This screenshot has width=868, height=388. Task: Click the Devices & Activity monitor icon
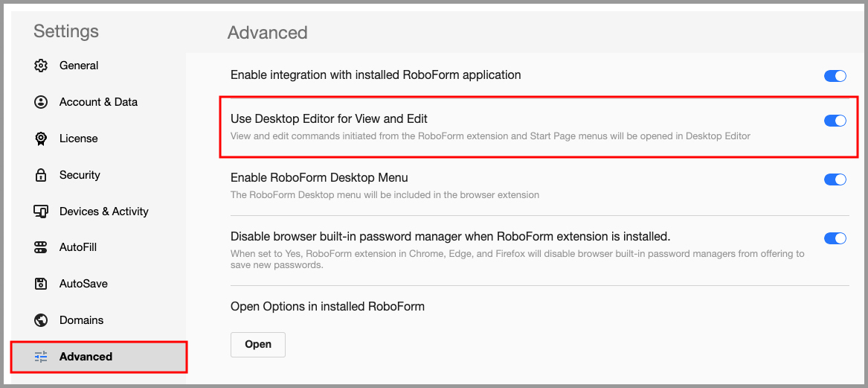tap(41, 212)
